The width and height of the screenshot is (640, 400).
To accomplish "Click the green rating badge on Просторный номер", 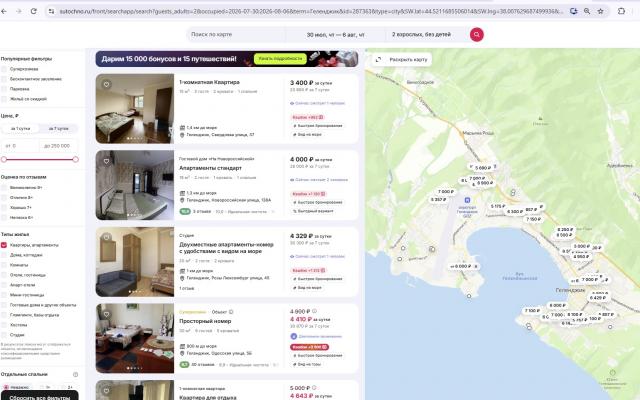I will [x=184, y=364].
